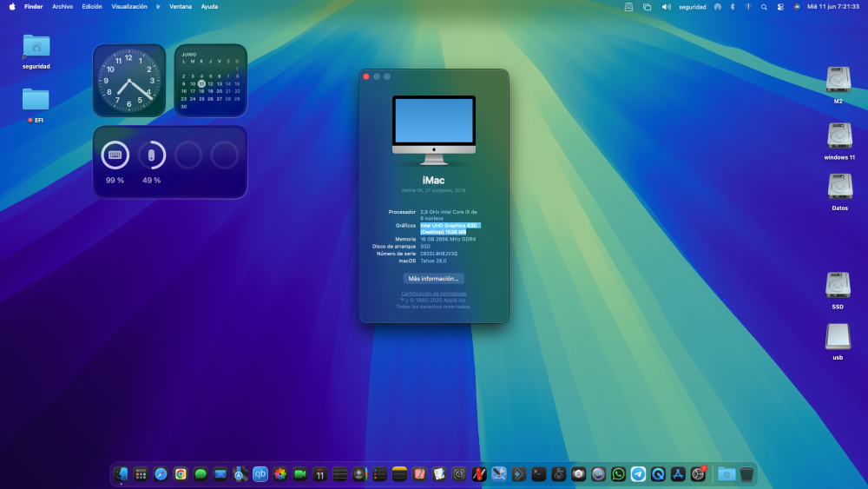The width and height of the screenshot is (868, 489).
Task: Open the Finder menu
Action: (x=33, y=7)
